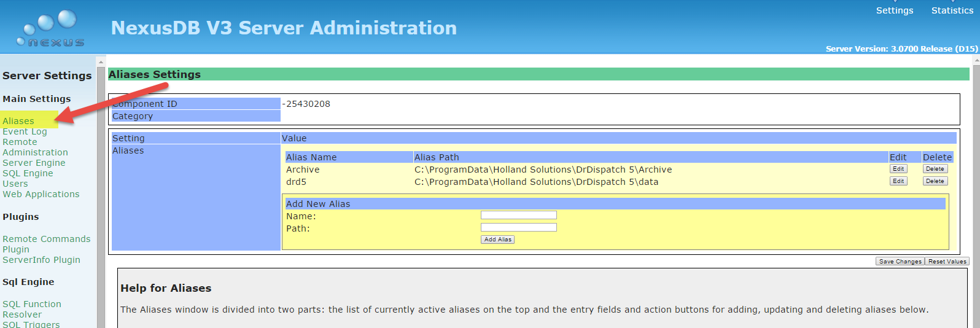Click the Sql Engine sidebar heading
Screen dimensions: 980x328
pyautogui.click(x=28, y=282)
